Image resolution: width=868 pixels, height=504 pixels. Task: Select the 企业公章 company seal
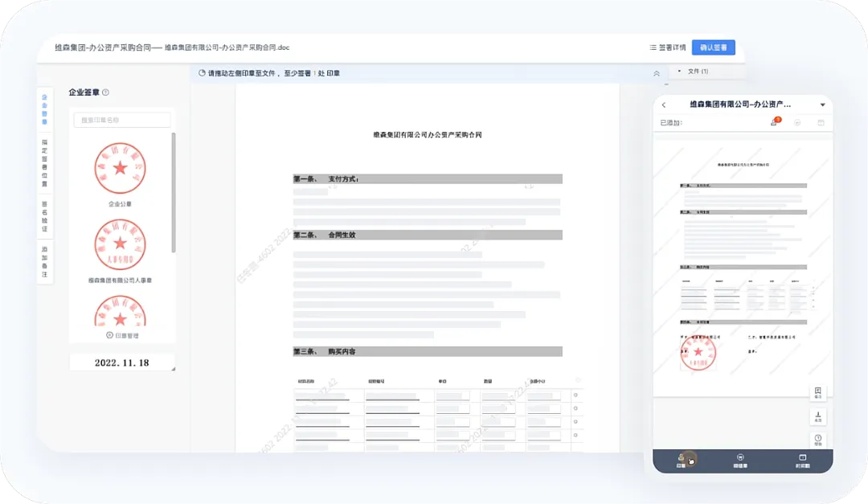coord(120,169)
